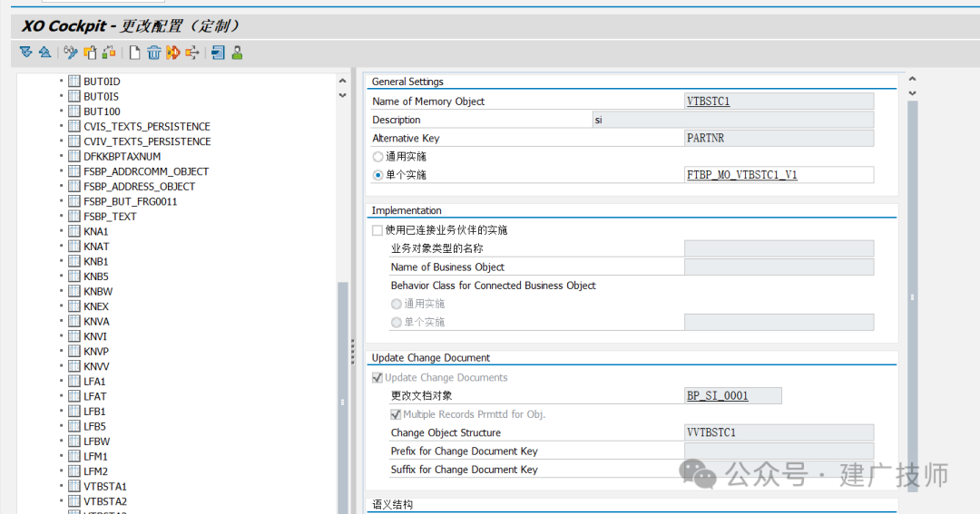Select KNB1 tree node
This screenshot has height=514, width=980.
click(95, 261)
